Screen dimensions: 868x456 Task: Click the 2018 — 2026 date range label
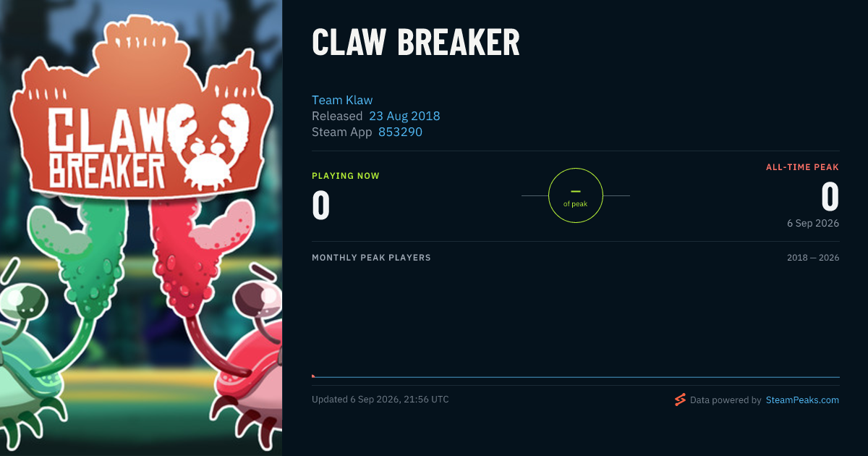[x=813, y=258]
